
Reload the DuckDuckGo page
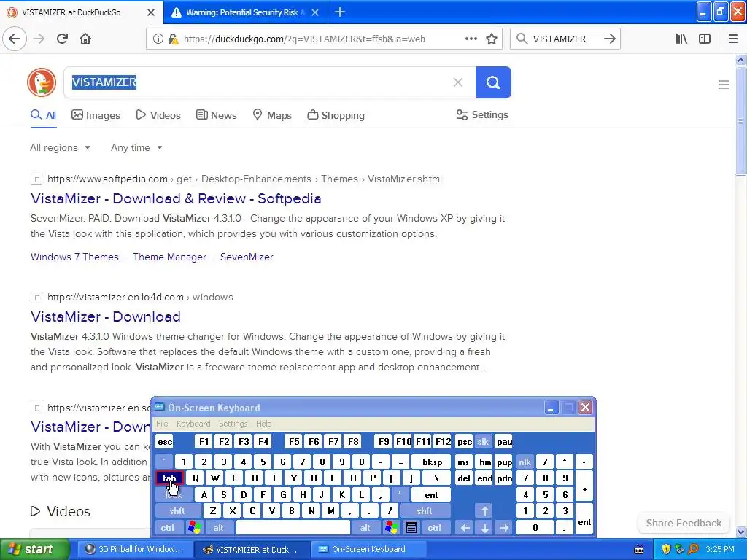[62, 39]
